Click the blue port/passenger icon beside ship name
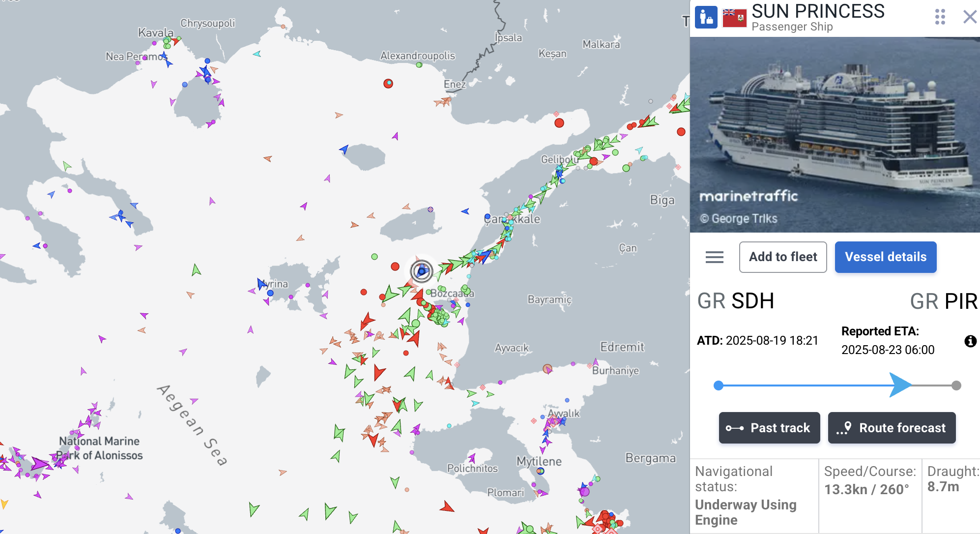This screenshot has width=980, height=534. coord(706,18)
